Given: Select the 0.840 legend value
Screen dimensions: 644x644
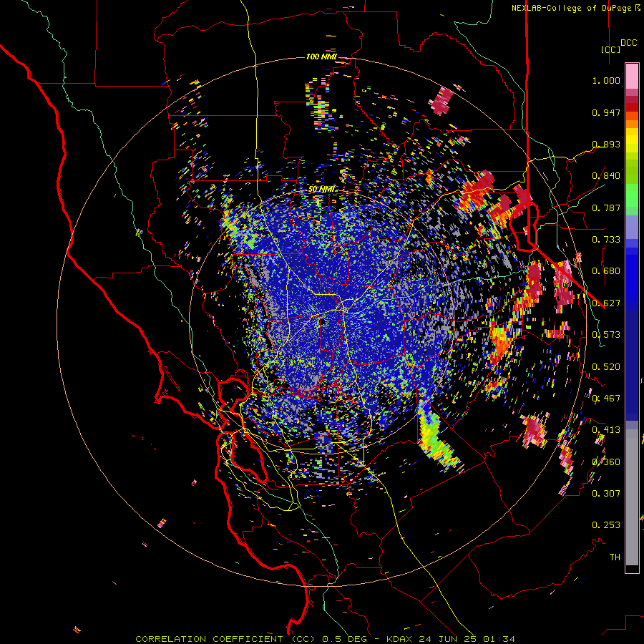Looking at the screenshot, I should [x=606, y=176].
